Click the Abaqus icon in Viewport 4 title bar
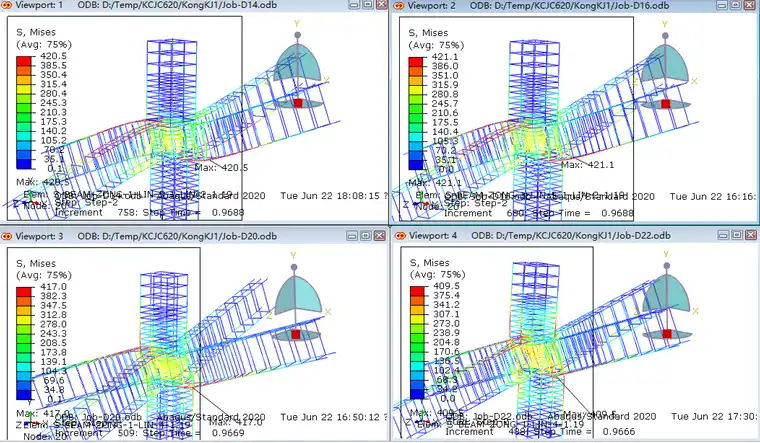Image resolution: width=760 pixels, height=443 pixels. pos(400,236)
